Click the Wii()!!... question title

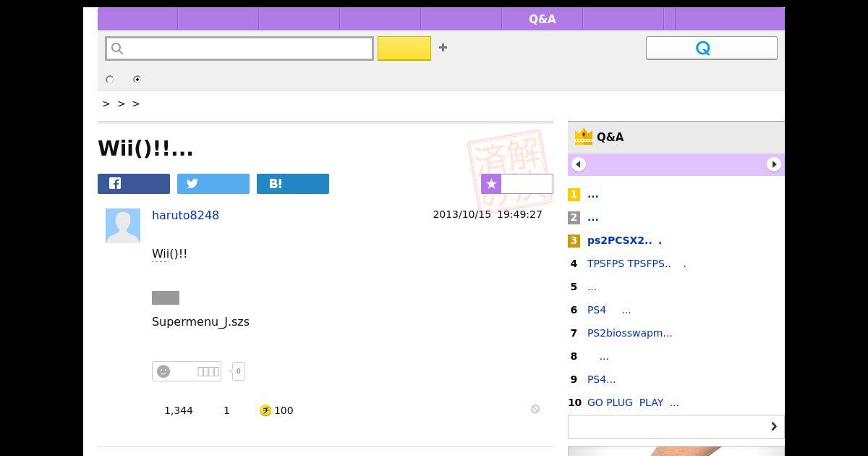pos(145,148)
